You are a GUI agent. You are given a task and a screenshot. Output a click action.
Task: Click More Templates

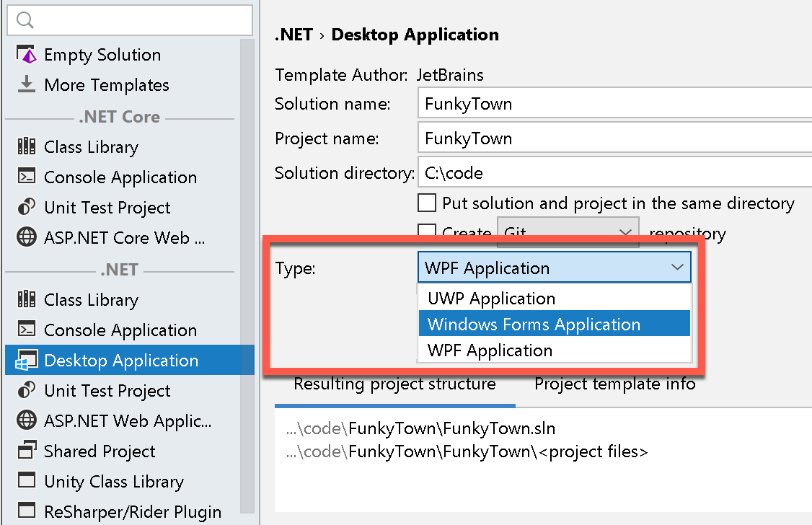pyautogui.click(x=107, y=84)
